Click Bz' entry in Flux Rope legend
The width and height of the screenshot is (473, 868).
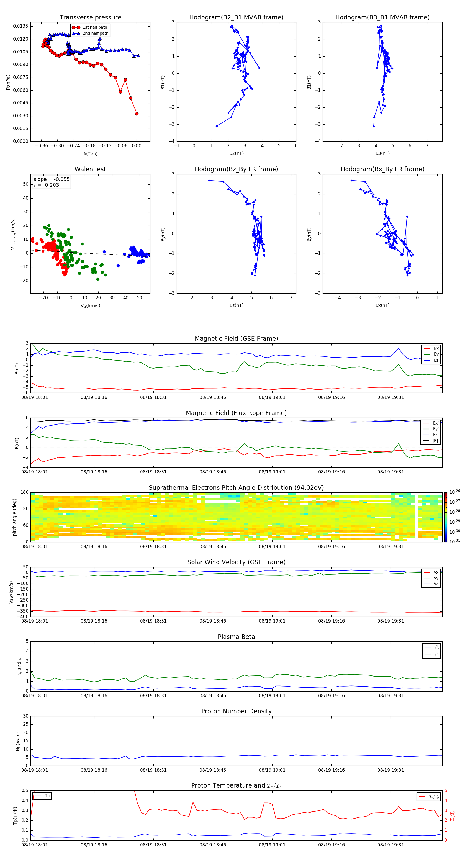pos(431,435)
